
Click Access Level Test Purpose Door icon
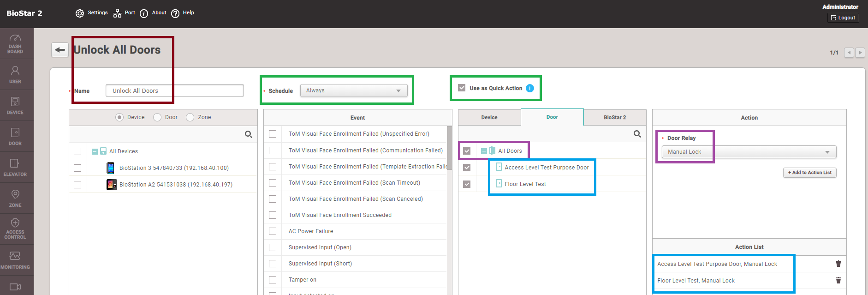point(499,167)
